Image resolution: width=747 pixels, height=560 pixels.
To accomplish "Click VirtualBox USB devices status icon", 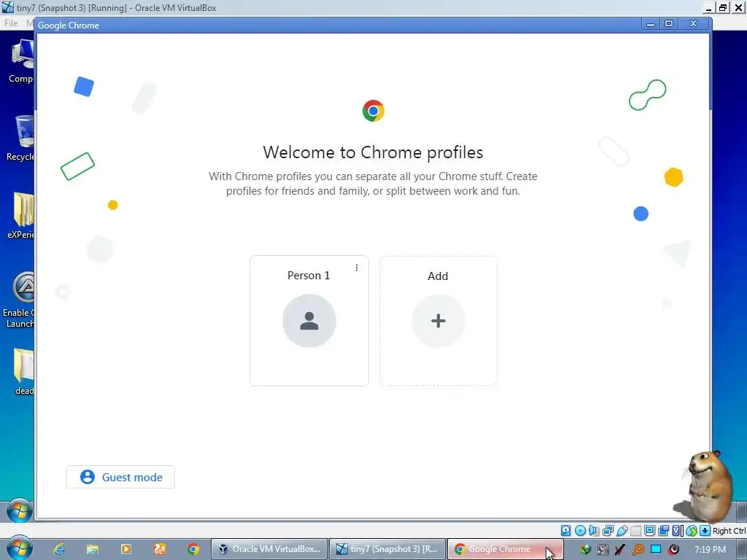I will 622,531.
